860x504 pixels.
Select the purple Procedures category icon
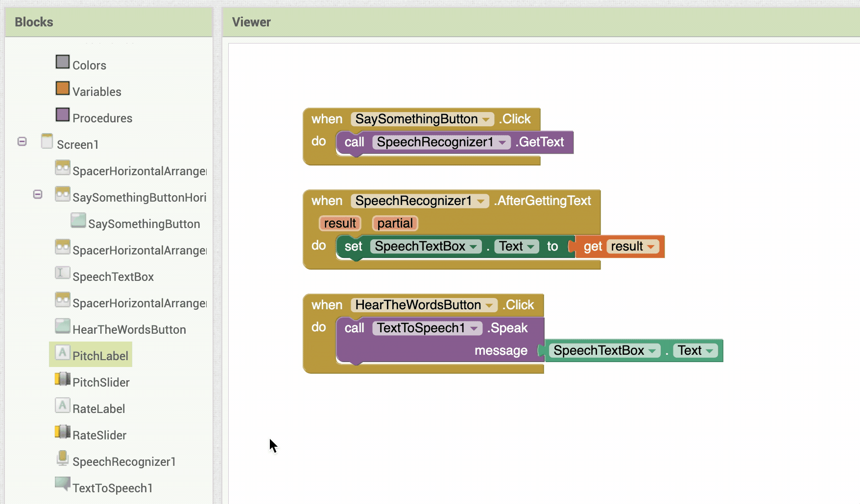click(x=63, y=115)
